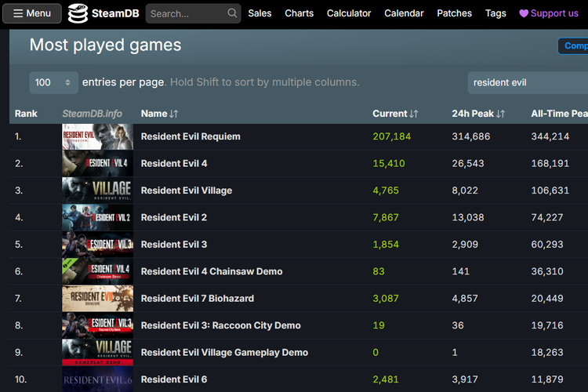Click current players value 207,184
588x392 pixels.
391,136
